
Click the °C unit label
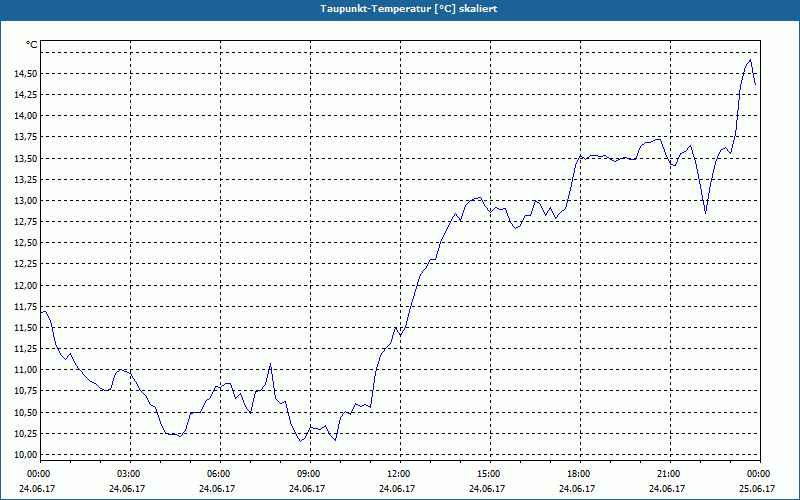coord(32,45)
